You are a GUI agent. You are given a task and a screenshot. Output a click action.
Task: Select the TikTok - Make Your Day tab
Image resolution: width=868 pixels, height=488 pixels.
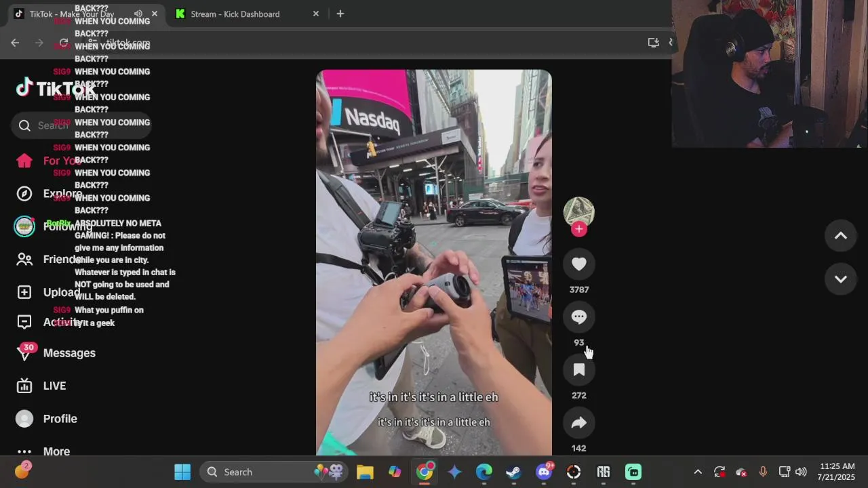tap(72, 14)
